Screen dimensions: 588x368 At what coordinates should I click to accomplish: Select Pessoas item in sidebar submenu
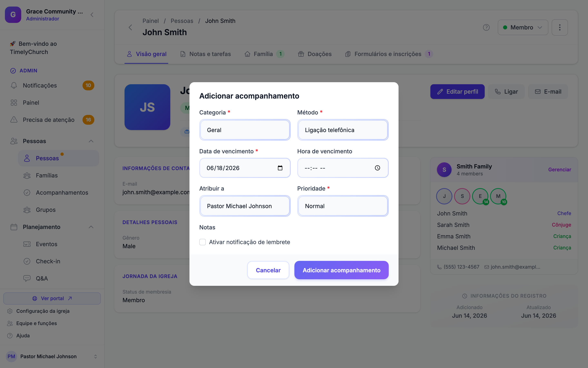click(59, 158)
